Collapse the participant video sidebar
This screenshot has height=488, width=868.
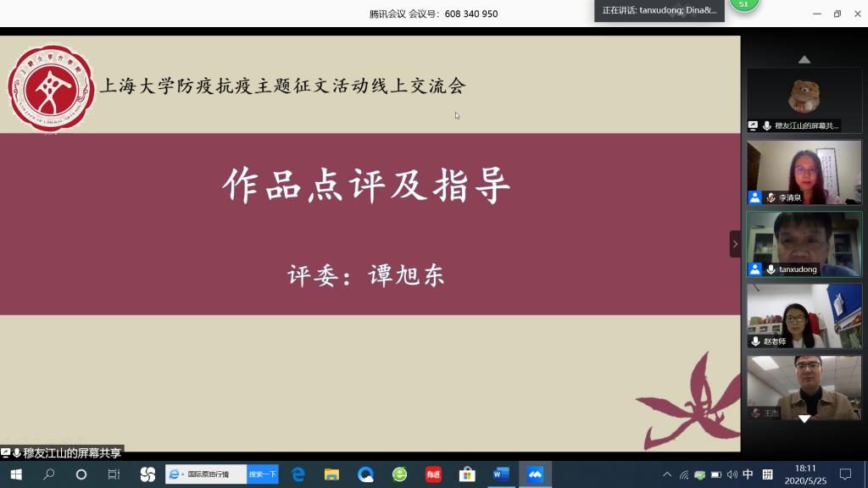pos(735,244)
